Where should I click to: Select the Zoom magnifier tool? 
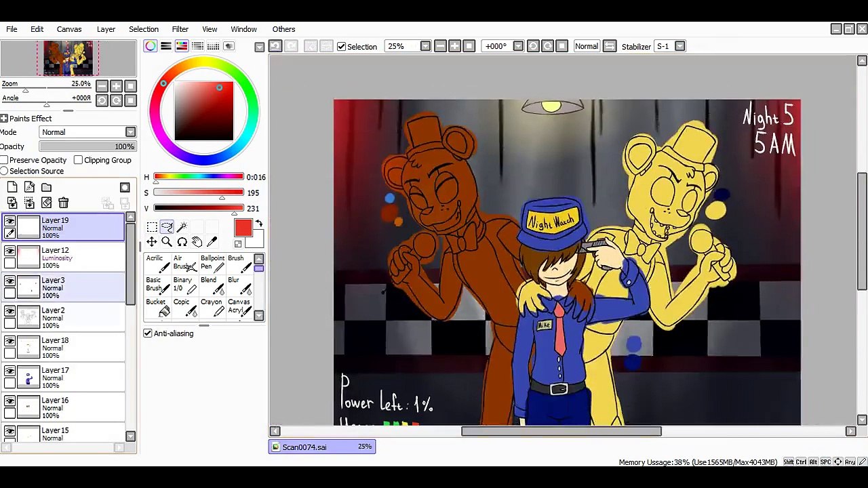coord(167,242)
